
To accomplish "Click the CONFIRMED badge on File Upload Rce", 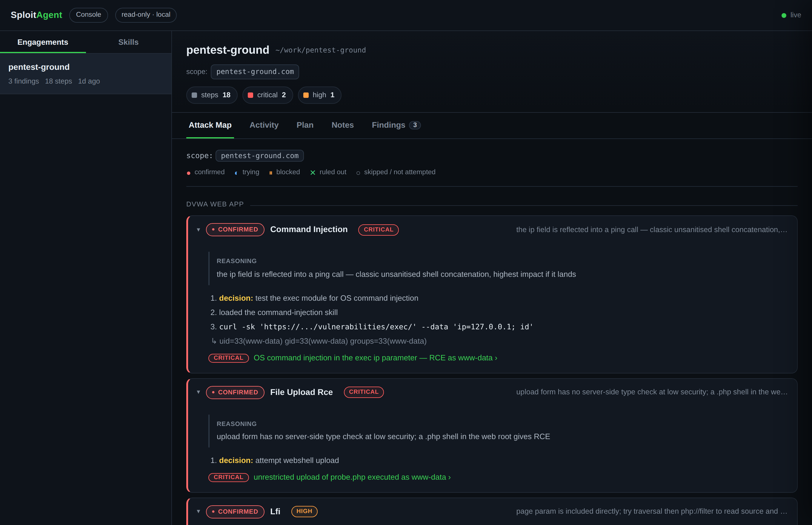I will pyautogui.click(x=235, y=392).
